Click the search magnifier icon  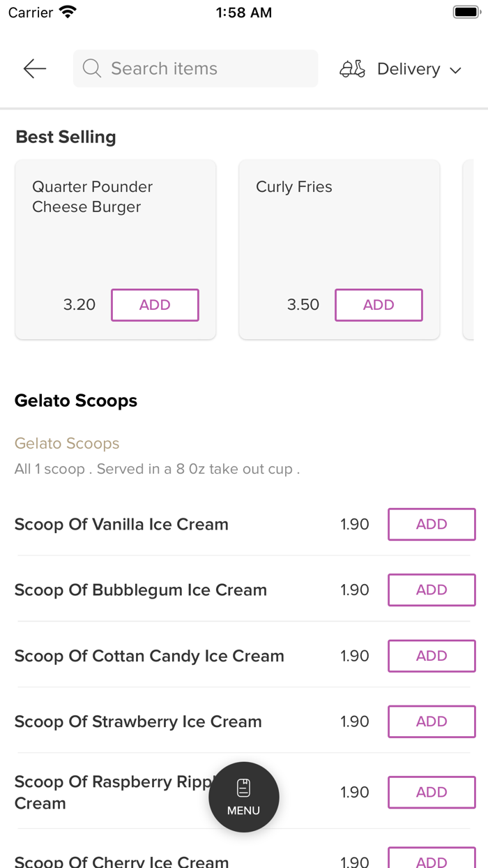91,68
